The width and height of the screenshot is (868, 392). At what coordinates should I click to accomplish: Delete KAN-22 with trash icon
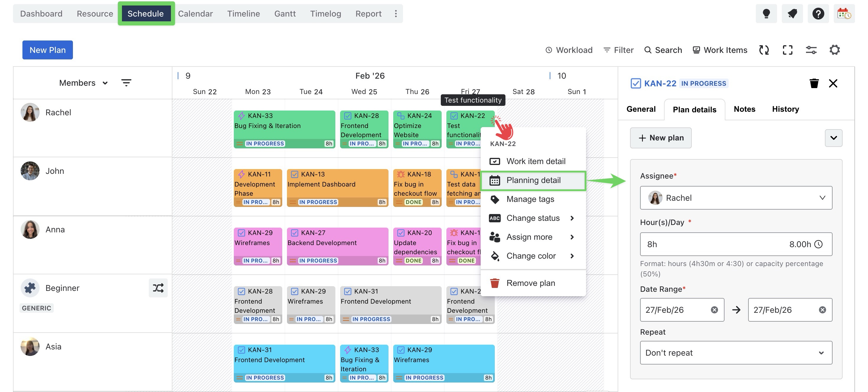[x=814, y=83]
